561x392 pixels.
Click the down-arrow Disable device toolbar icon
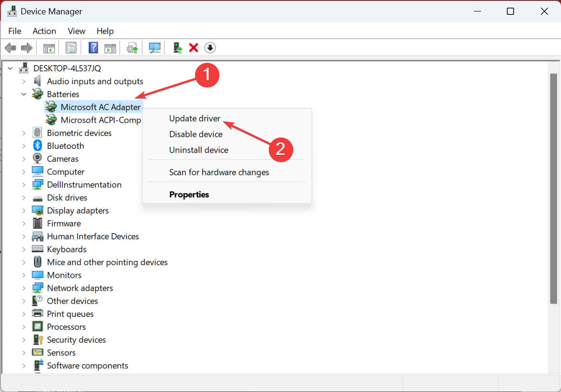210,47
